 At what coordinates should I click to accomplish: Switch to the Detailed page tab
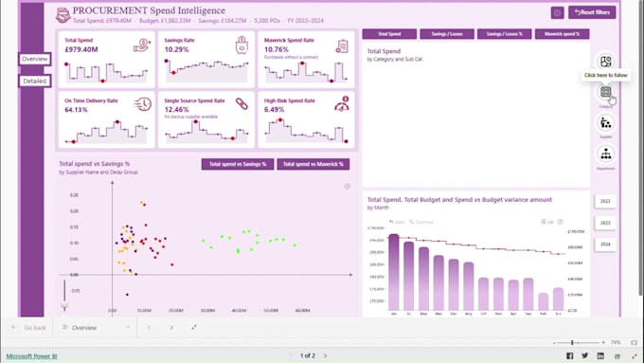34,81
